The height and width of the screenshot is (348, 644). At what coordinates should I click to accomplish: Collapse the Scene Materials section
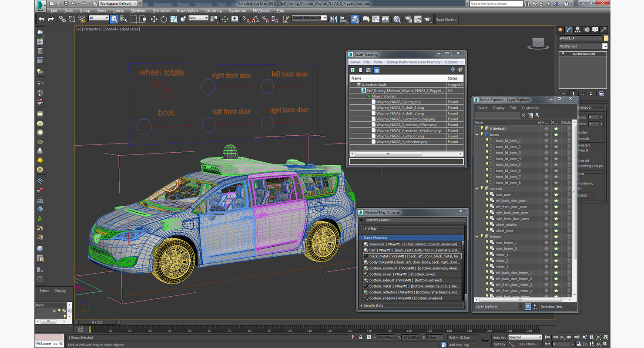(x=412, y=238)
